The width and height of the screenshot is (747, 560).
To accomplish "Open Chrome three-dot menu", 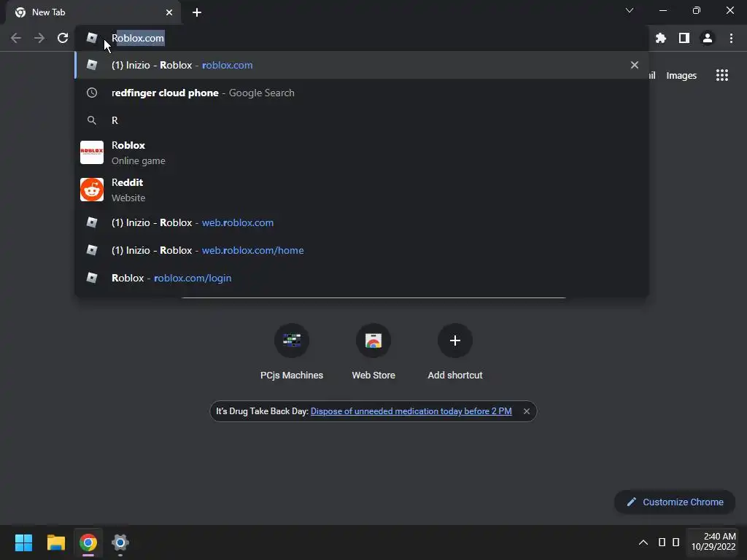I will point(731,38).
